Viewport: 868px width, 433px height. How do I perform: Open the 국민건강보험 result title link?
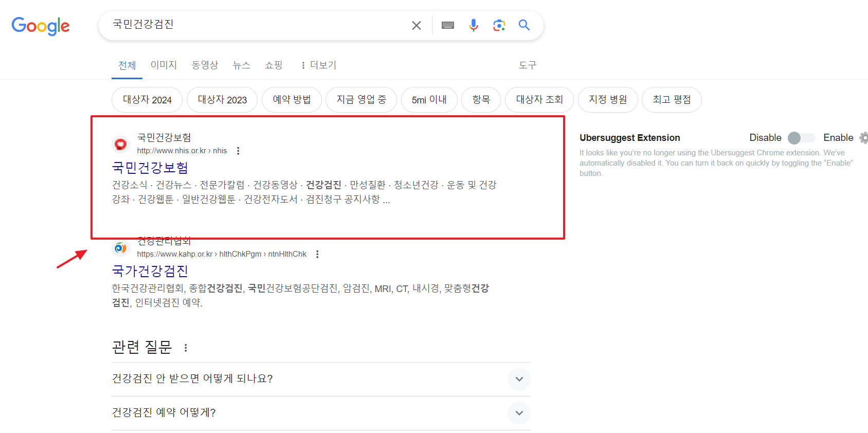pyautogui.click(x=150, y=168)
